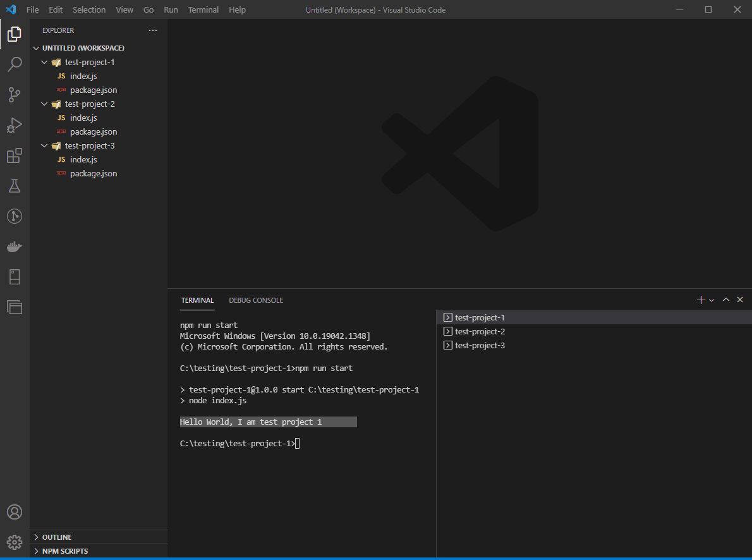752x560 pixels.
Task: Maximize the VS Code window
Action: 708,9
